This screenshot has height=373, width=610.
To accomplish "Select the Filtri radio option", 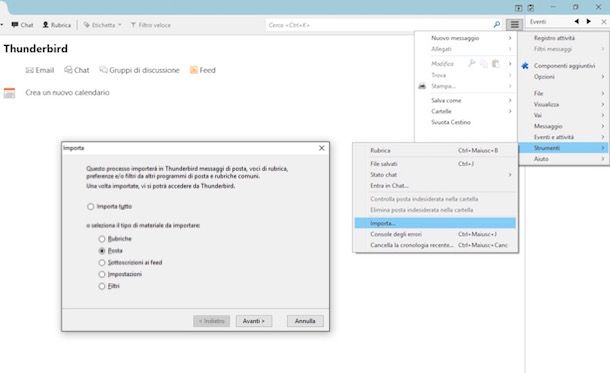I will (x=102, y=286).
